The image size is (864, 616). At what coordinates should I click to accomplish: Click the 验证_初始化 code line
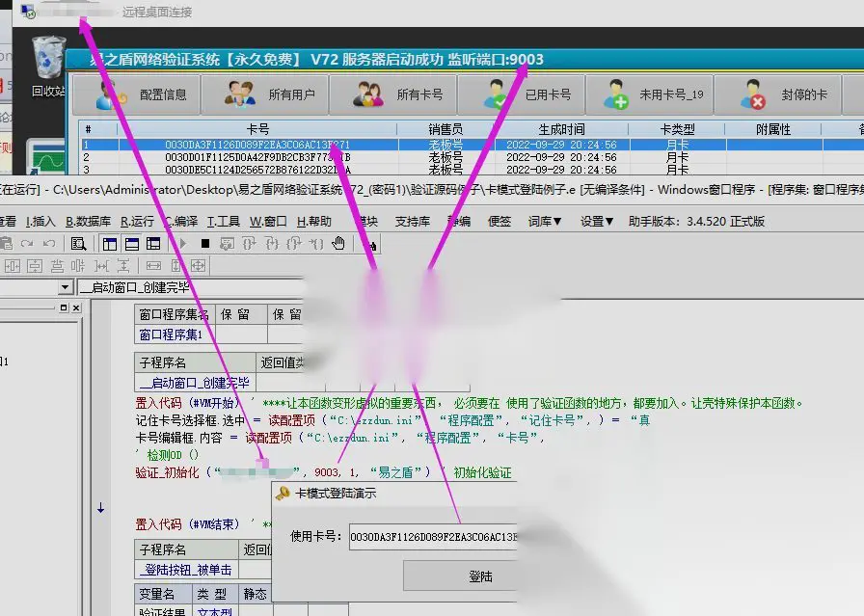(x=323, y=472)
